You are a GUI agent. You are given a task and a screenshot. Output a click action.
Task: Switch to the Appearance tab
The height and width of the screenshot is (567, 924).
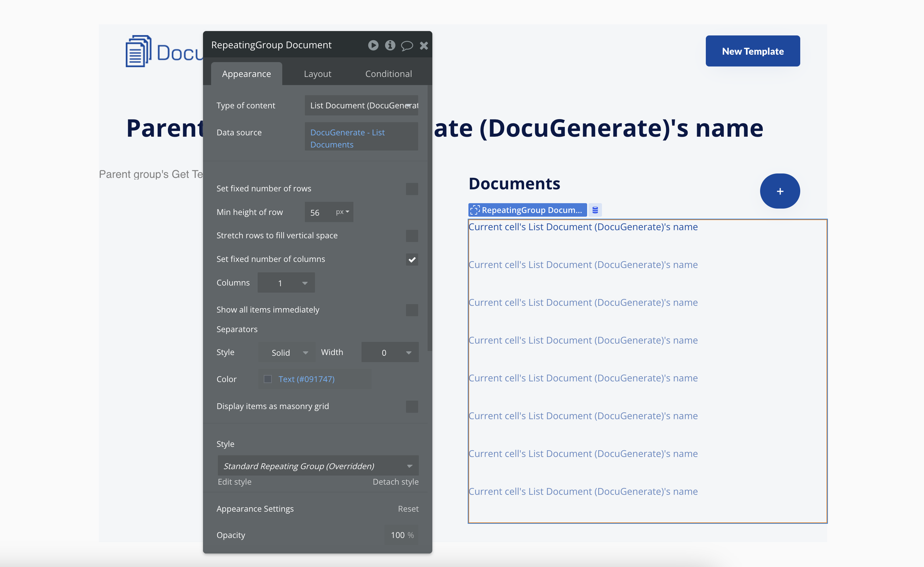[247, 74]
